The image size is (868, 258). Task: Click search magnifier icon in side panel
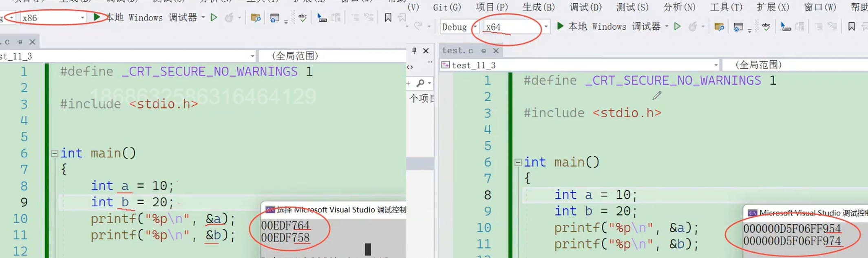tap(420, 83)
